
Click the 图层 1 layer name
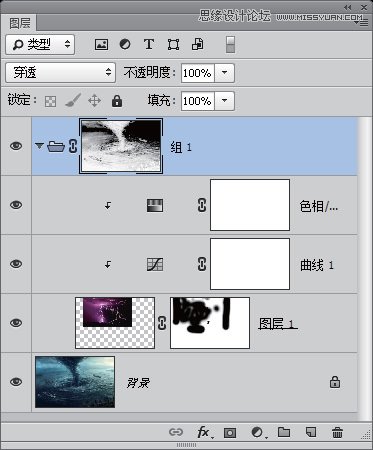pyautogui.click(x=278, y=324)
